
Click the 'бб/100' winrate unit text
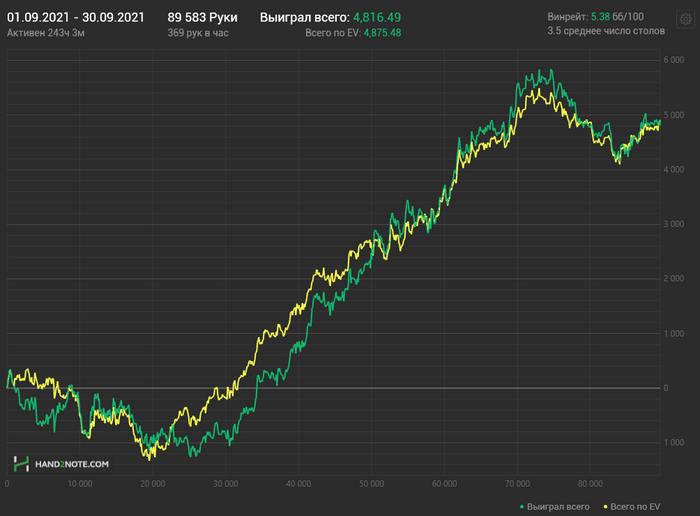click(628, 17)
